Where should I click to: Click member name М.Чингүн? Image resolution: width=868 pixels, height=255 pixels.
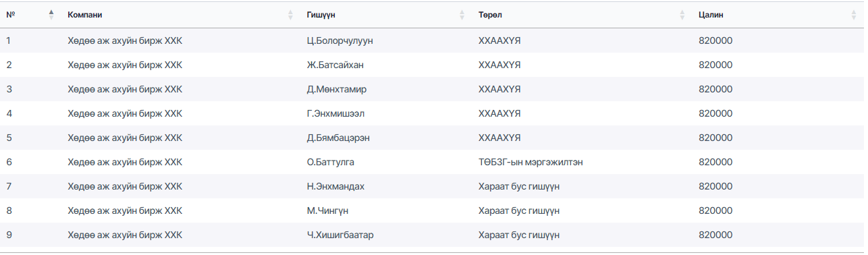point(327,210)
